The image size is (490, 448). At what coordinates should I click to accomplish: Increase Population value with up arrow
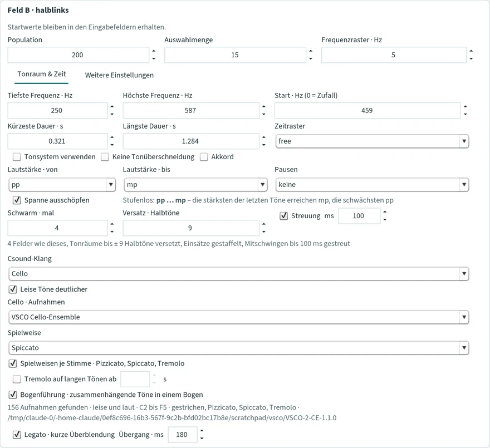pos(154,51)
